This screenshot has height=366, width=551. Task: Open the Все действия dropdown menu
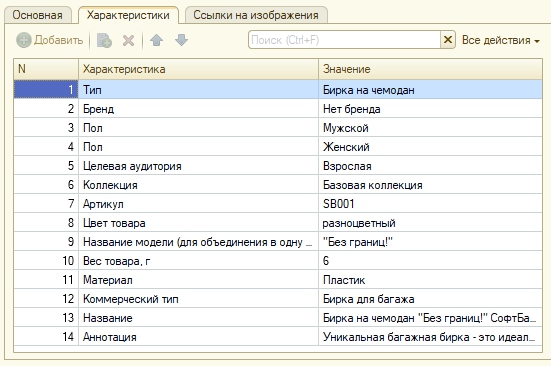coord(501,40)
